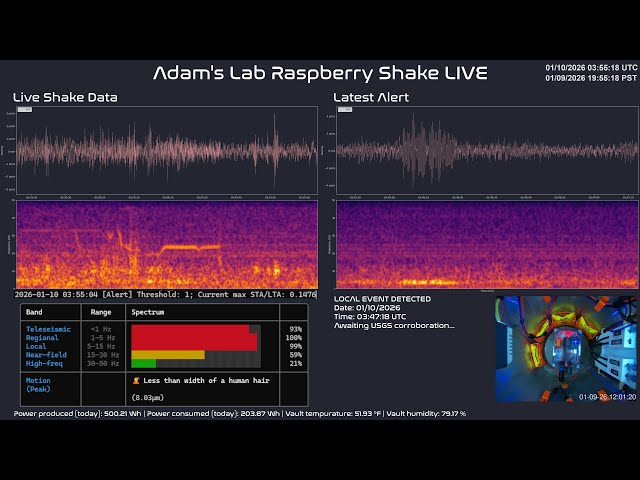Click the Latest Alert waveform plot
This screenshot has height=480, width=640.
[x=487, y=150]
